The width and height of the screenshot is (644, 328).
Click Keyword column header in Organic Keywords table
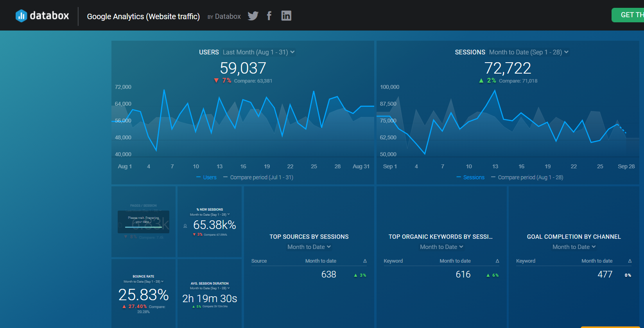(393, 261)
